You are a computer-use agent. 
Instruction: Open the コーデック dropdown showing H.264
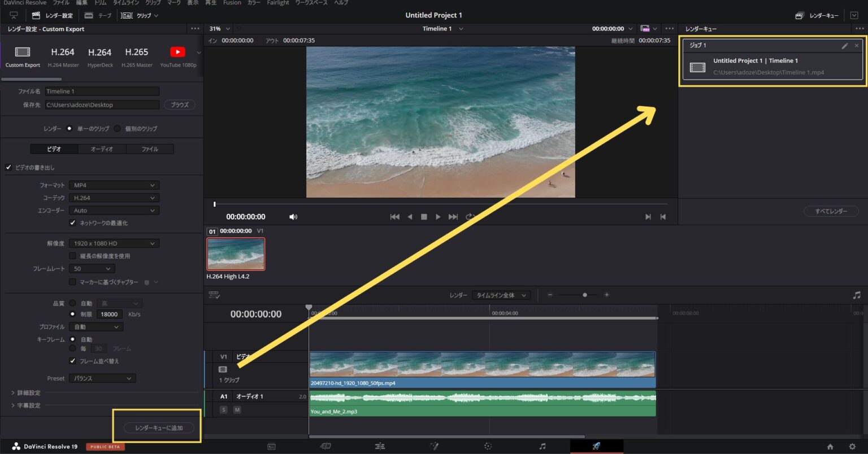114,197
